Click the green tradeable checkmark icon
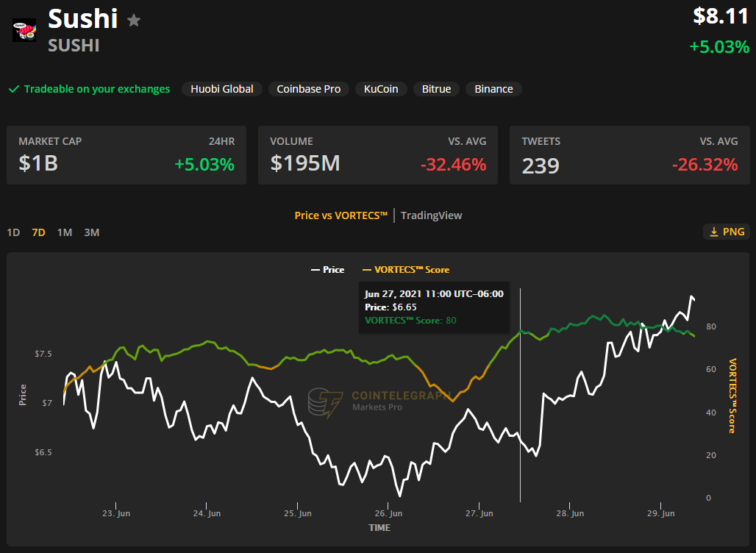 click(x=13, y=89)
